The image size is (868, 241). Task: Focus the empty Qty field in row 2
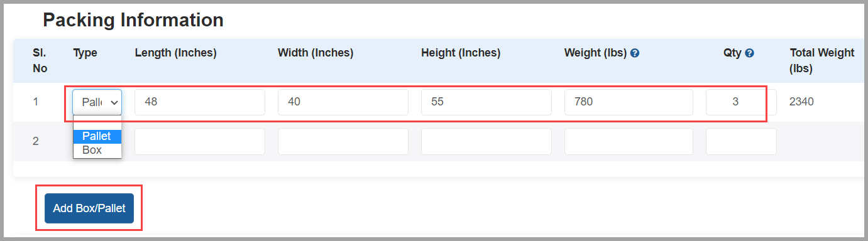coord(741,141)
